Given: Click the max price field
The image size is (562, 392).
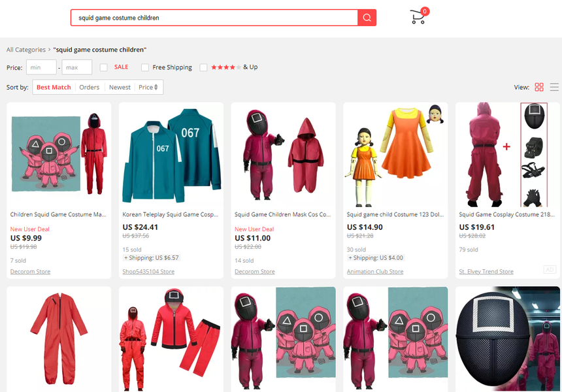Looking at the screenshot, I should point(76,67).
